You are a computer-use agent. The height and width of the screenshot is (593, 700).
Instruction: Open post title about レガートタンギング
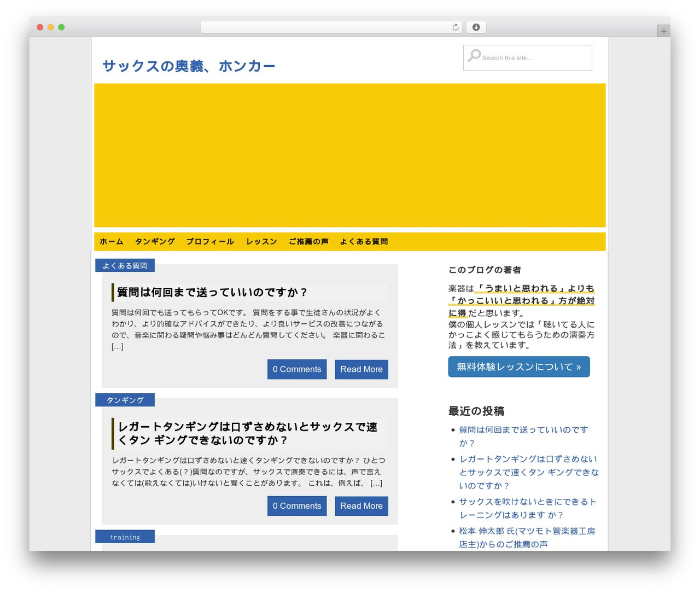click(x=247, y=433)
